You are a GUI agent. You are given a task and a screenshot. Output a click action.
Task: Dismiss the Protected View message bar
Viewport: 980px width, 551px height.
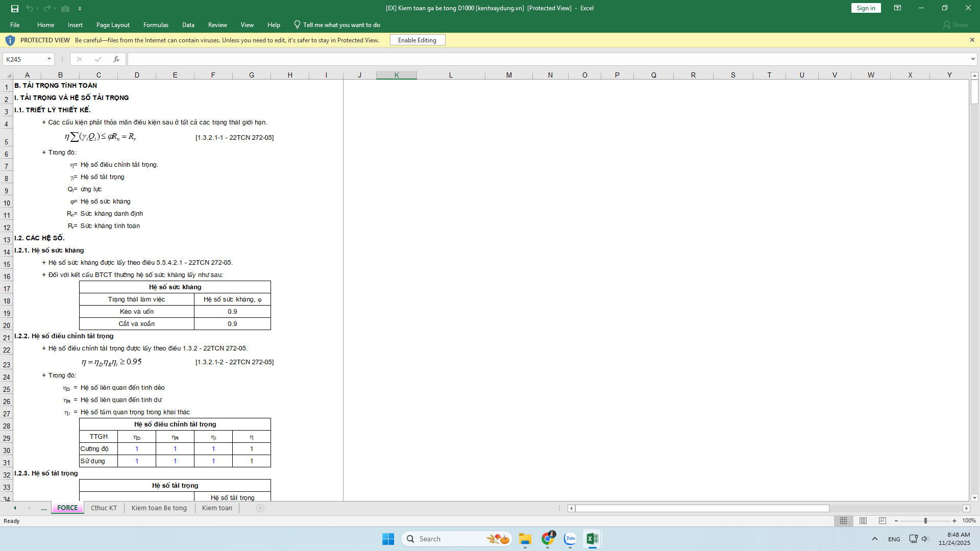tap(972, 40)
